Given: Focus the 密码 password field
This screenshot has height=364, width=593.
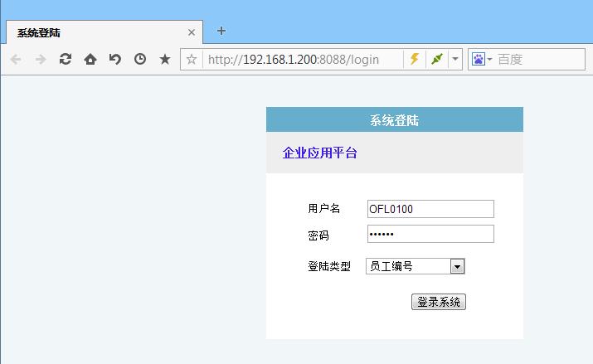Looking at the screenshot, I should click(430, 234).
